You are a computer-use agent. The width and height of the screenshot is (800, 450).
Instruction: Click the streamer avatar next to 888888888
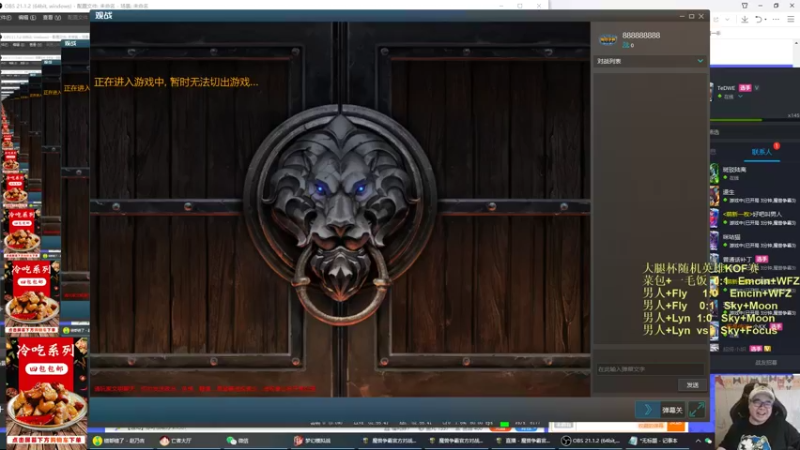(x=608, y=39)
